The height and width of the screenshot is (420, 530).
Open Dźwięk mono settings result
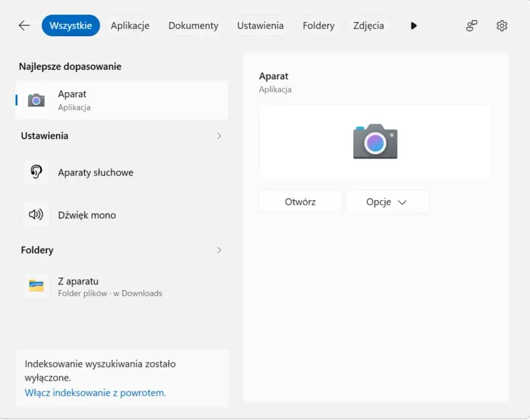coord(122,215)
